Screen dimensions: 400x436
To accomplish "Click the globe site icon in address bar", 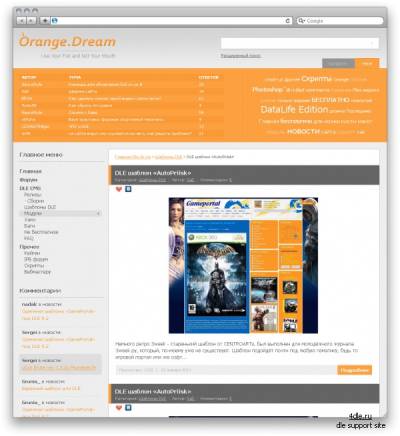I will tap(54, 21).
